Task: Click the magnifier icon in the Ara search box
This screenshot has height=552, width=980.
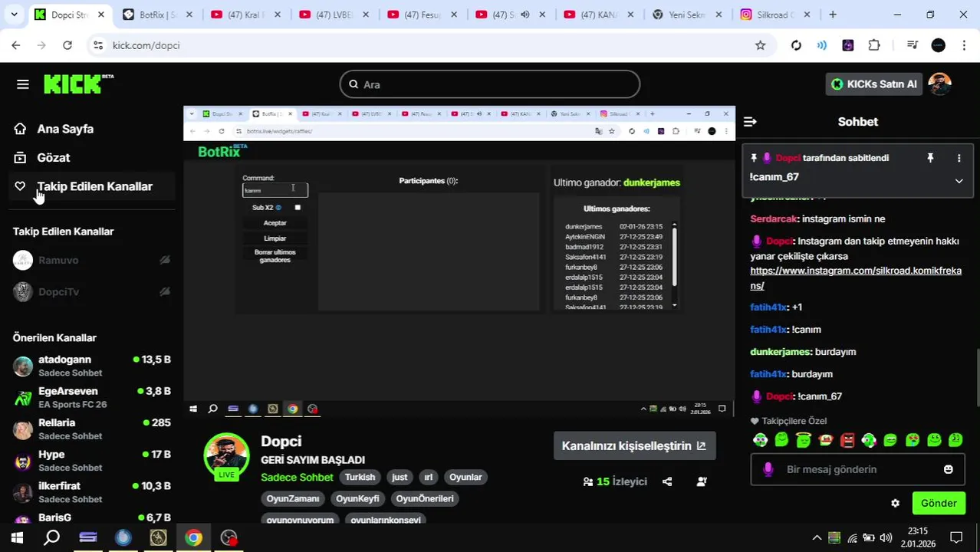Action: [354, 84]
